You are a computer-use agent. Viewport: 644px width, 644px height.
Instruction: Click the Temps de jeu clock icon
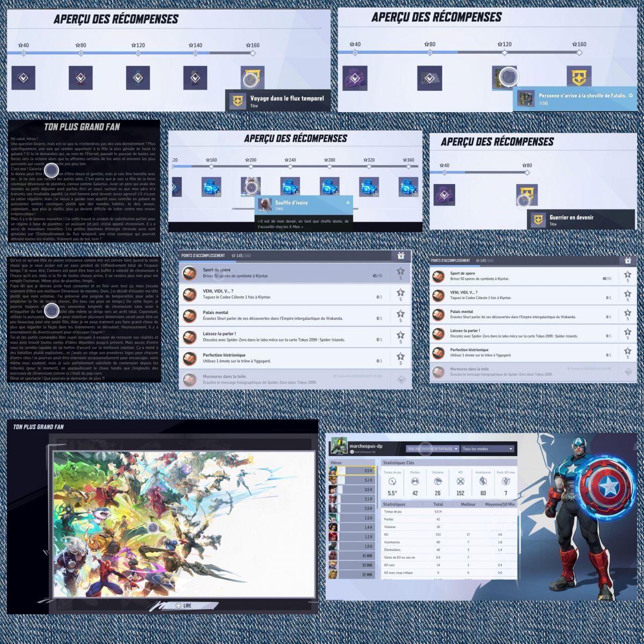(392, 481)
